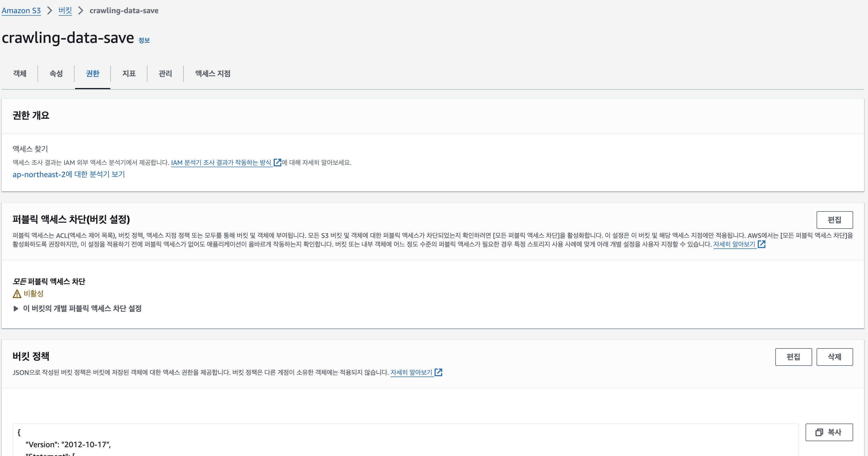The width and height of the screenshot is (868, 456).
Task: Edit the bucket policy
Action: [x=793, y=356]
